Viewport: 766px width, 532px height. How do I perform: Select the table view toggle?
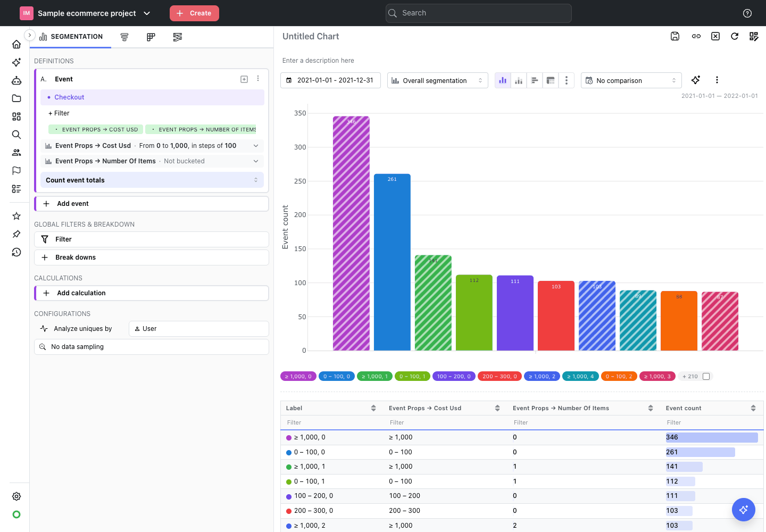tap(551, 80)
